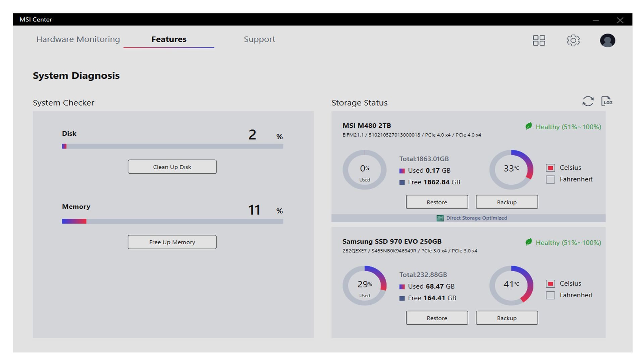The height and width of the screenshot is (362, 644).
Task: Click the Direct Storage Optimized chip icon
Action: [x=440, y=218]
